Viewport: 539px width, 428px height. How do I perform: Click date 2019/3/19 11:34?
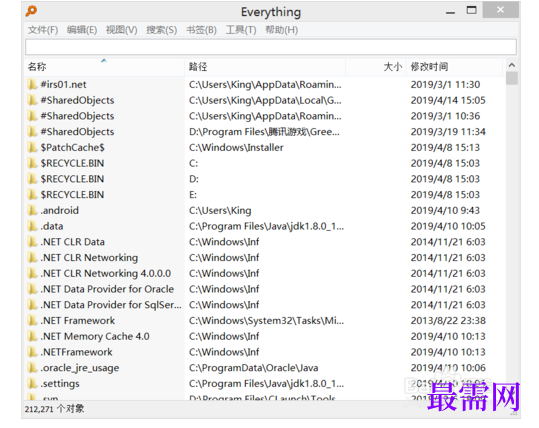click(448, 132)
